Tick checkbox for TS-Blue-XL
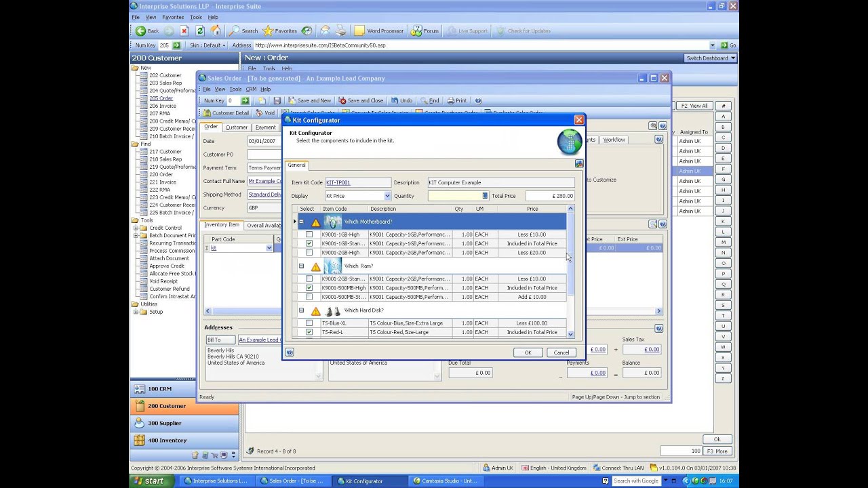Viewport: 868px width, 488px height. tap(309, 323)
